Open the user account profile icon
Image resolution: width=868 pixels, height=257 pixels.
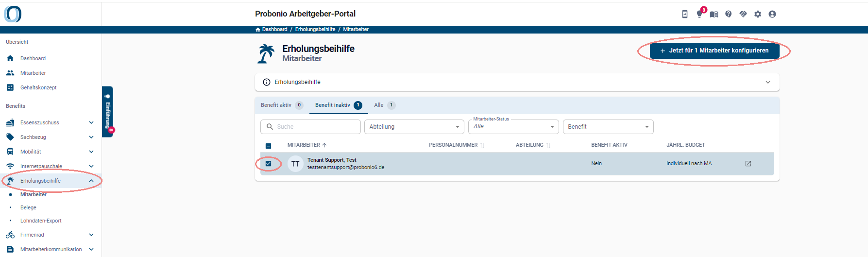[772, 14]
